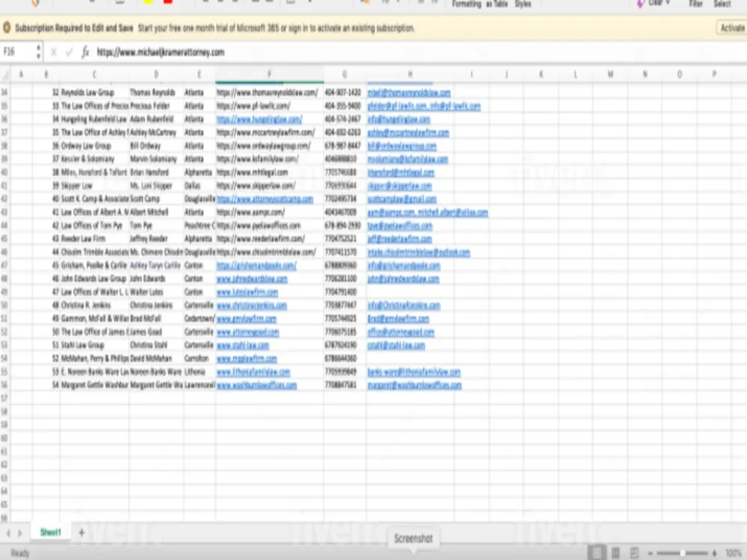Click the zoom in plus button
The width and height of the screenshot is (747, 560).
(714, 553)
